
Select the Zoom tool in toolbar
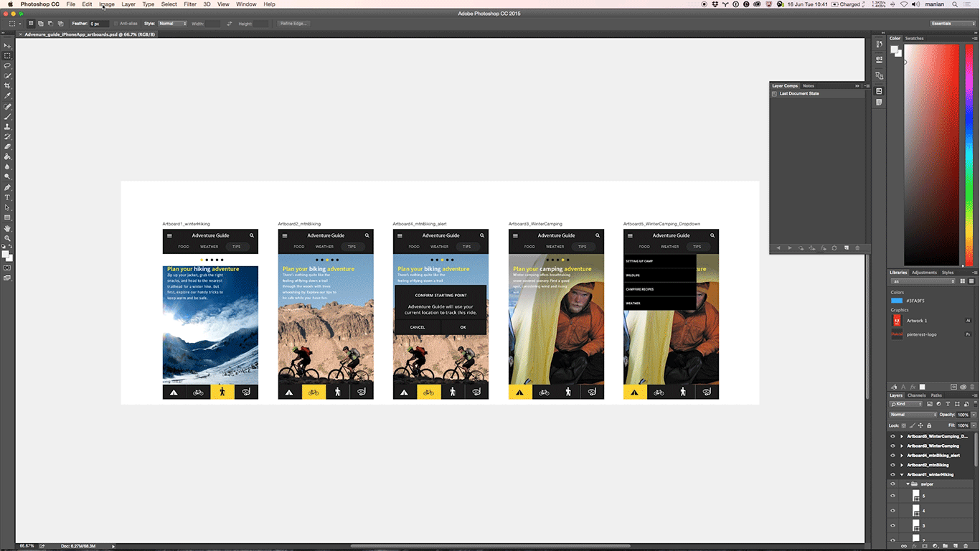click(8, 238)
